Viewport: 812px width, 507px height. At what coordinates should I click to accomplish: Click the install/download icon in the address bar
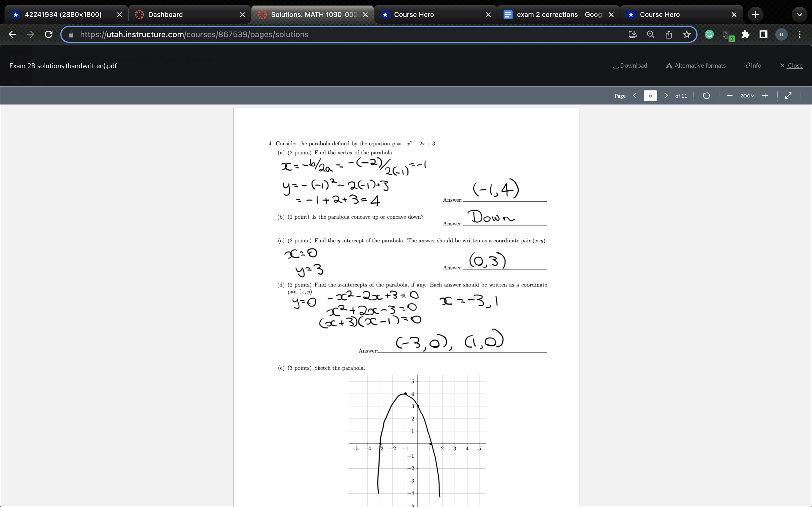tap(632, 34)
